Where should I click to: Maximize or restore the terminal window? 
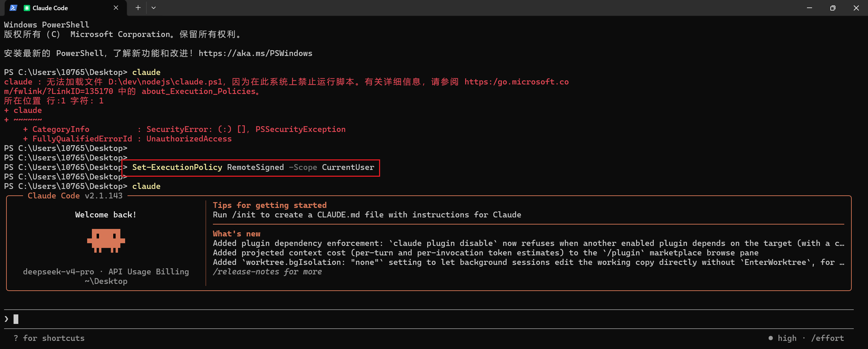[x=833, y=8]
